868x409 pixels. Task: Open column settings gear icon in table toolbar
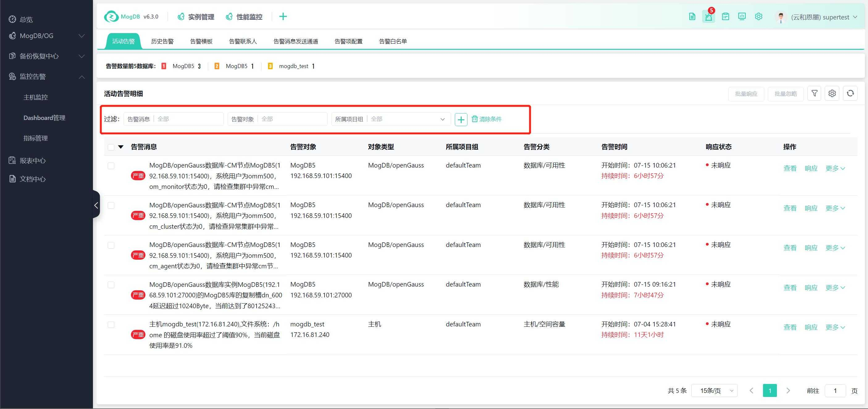pyautogui.click(x=832, y=93)
